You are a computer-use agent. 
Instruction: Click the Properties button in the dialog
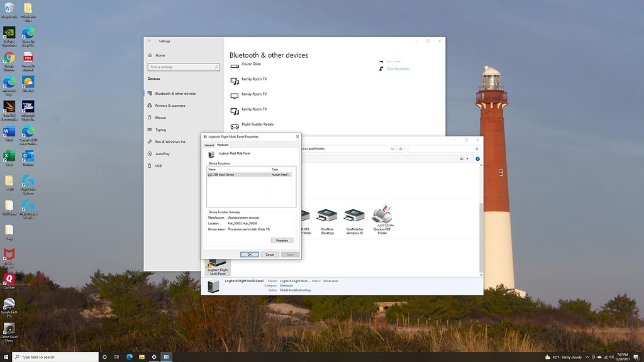tap(282, 240)
